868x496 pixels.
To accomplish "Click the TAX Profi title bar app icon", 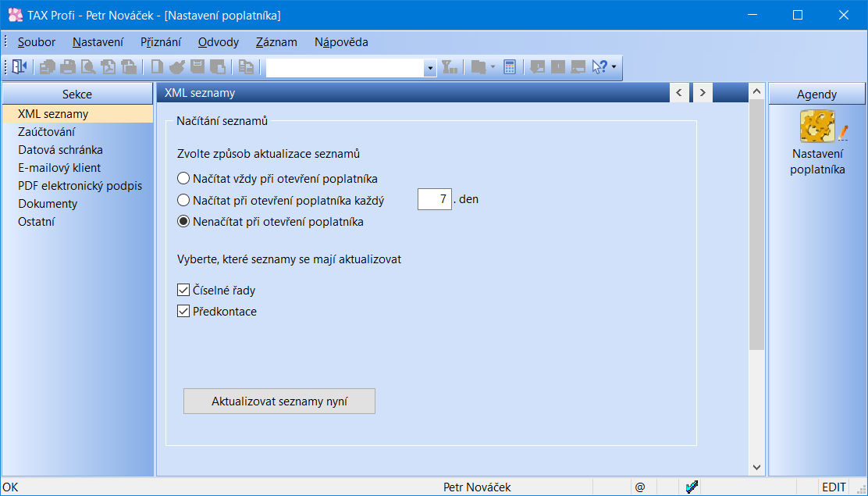I will click(x=15, y=15).
